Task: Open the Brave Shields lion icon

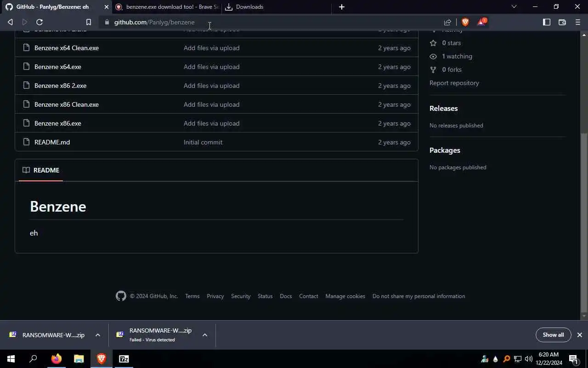Action: click(465, 22)
